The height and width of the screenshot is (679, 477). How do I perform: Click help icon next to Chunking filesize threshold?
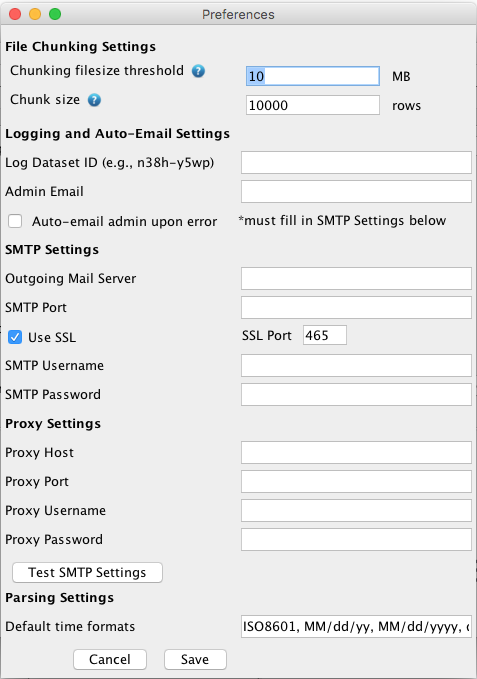[x=198, y=71]
